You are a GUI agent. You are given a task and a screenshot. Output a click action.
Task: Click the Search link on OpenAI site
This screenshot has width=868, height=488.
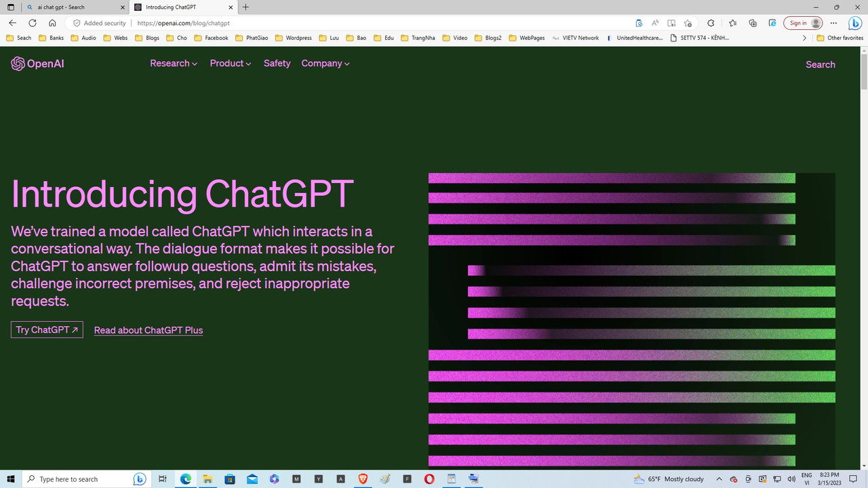coord(821,64)
